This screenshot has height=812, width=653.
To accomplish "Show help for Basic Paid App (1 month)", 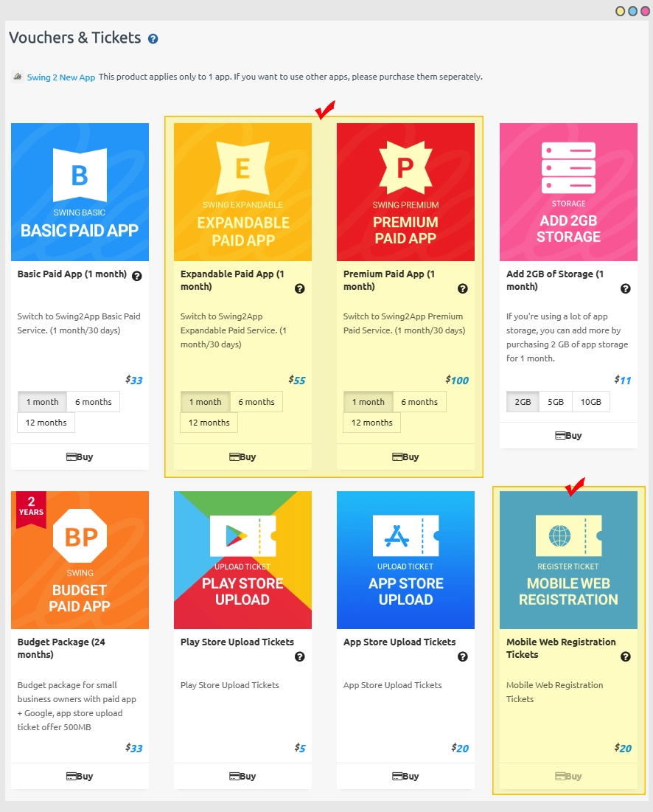I will [x=136, y=276].
